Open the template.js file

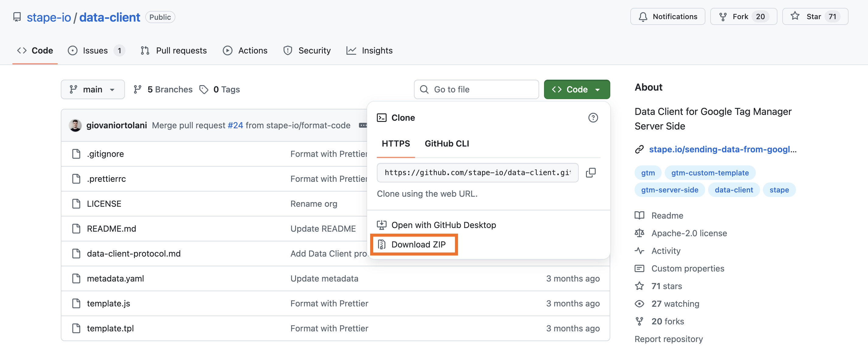(x=108, y=303)
